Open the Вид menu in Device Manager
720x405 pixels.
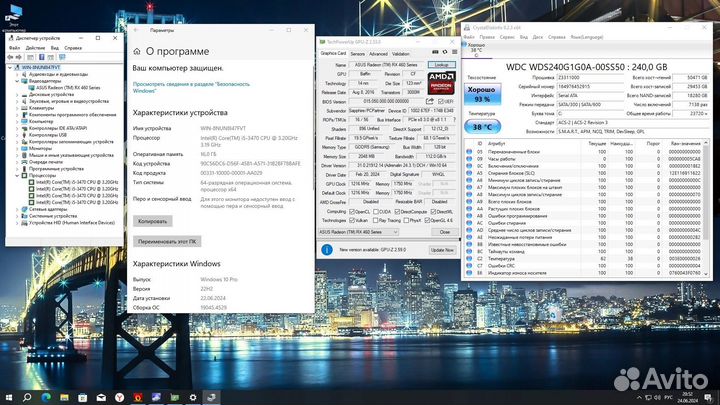click(55, 48)
